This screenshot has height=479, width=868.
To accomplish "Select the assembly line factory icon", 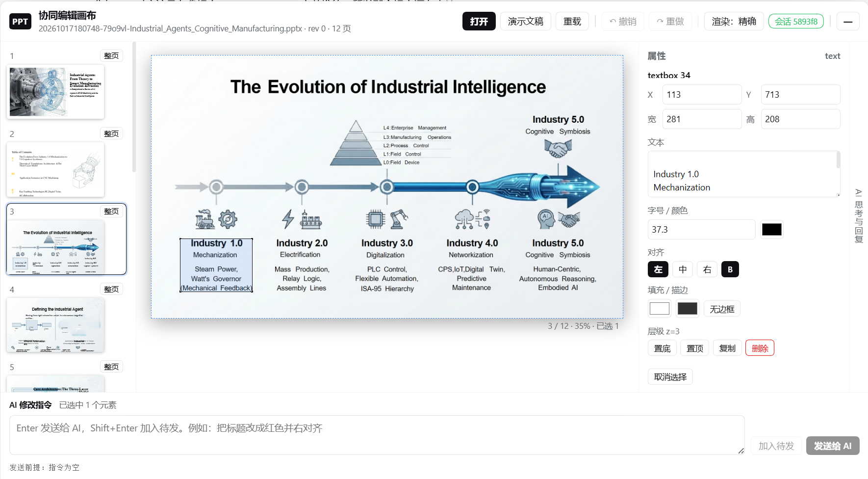I will pos(311,220).
